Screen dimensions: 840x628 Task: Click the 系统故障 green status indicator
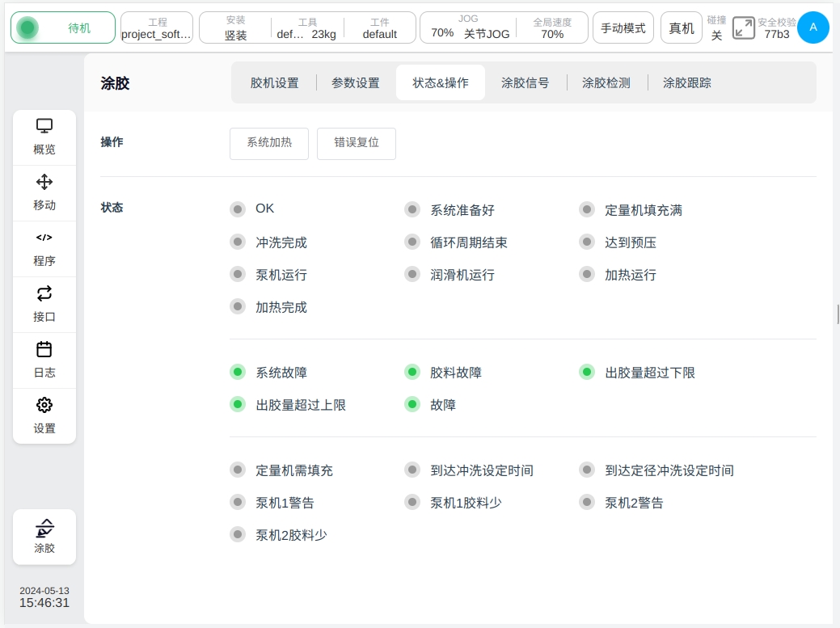pyautogui.click(x=238, y=373)
